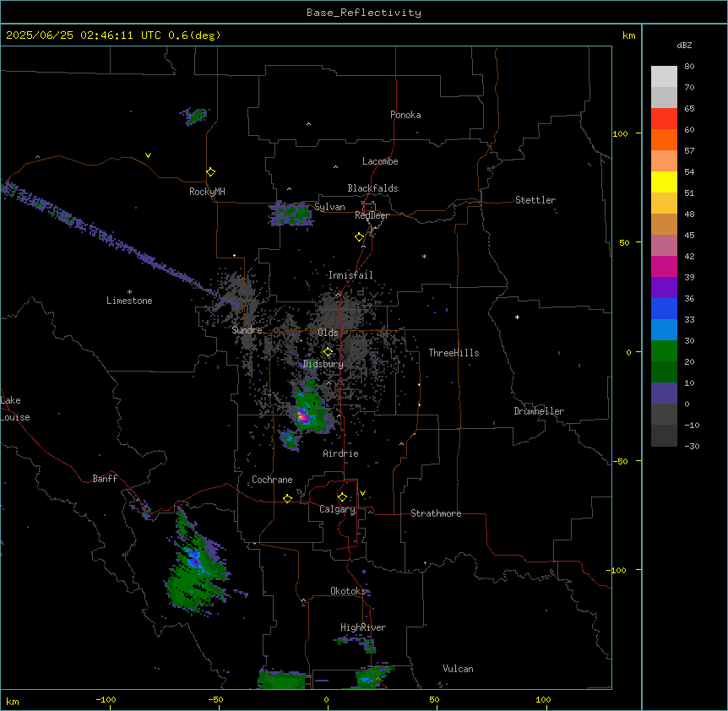Click the Base_Reflectivity title text
The height and width of the screenshot is (711, 728).
pyautogui.click(x=364, y=13)
